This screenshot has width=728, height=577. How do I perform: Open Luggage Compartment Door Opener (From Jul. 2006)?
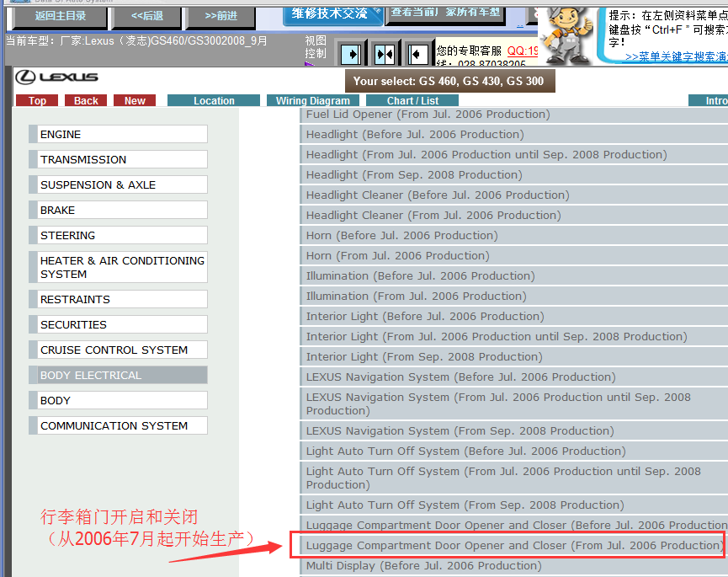click(x=514, y=545)
